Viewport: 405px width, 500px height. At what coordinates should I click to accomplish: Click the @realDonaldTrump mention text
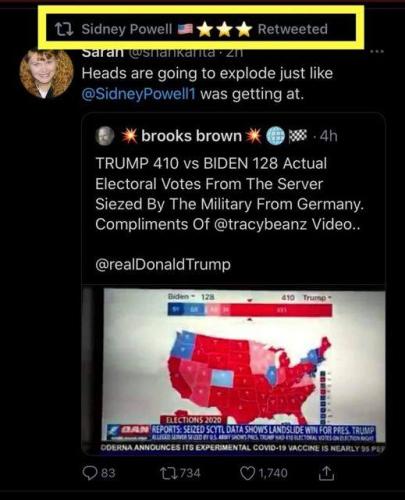click(163, 264)
